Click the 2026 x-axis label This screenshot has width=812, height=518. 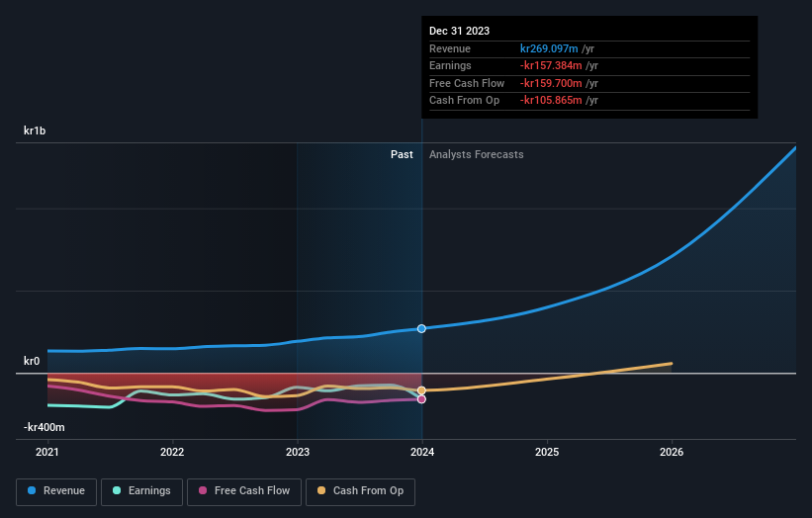tap(672, 452)
